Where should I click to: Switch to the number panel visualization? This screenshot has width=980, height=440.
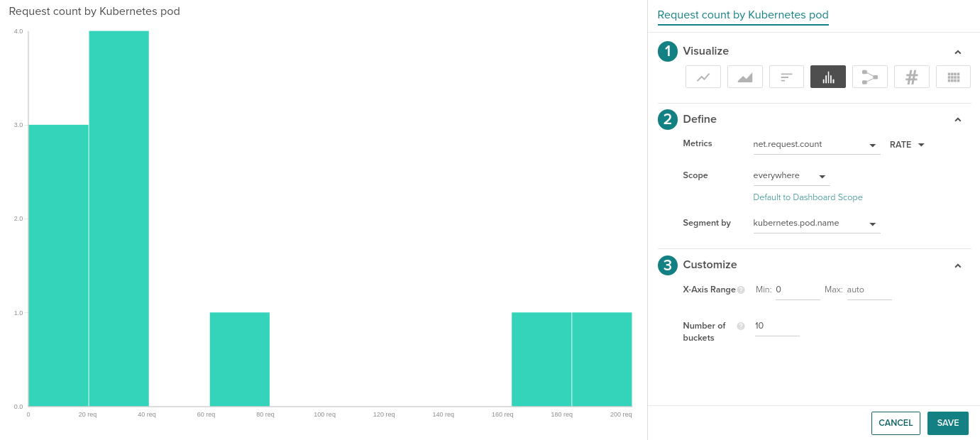point(911,76)
